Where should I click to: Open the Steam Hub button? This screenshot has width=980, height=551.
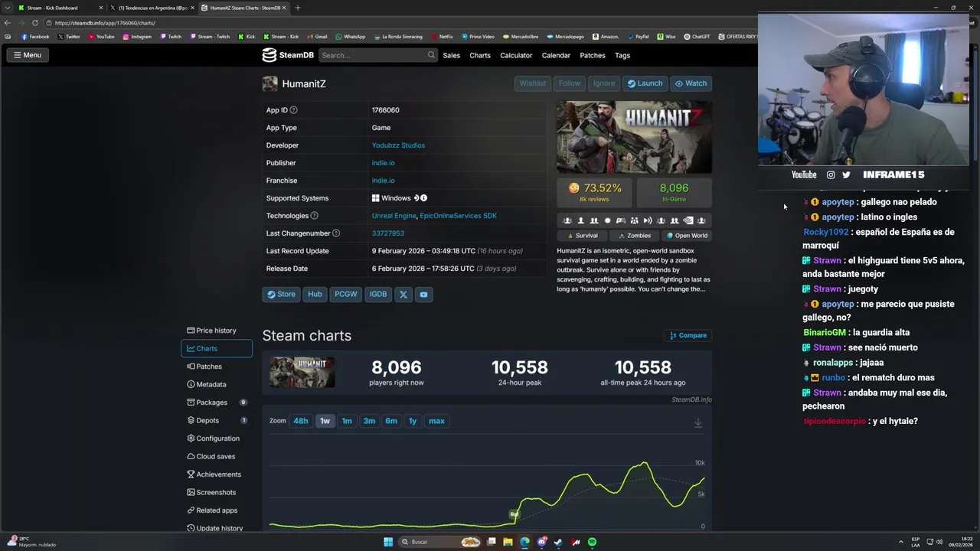(x=315, y=294)
